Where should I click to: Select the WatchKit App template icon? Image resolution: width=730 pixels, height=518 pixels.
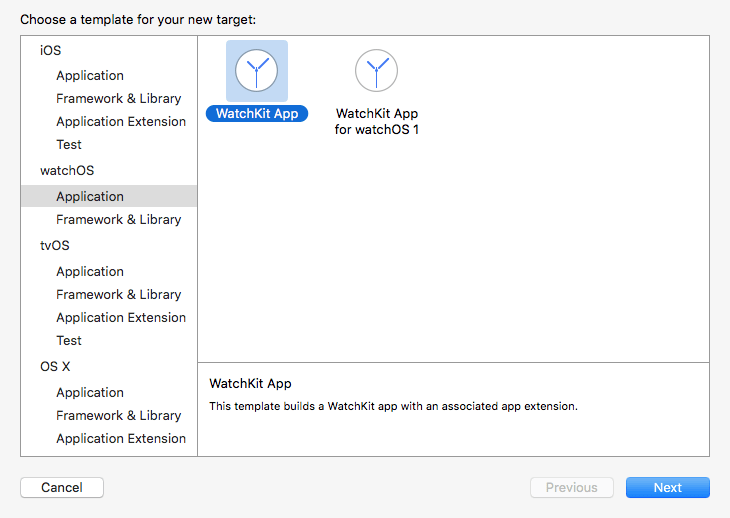tap(257, 71)
